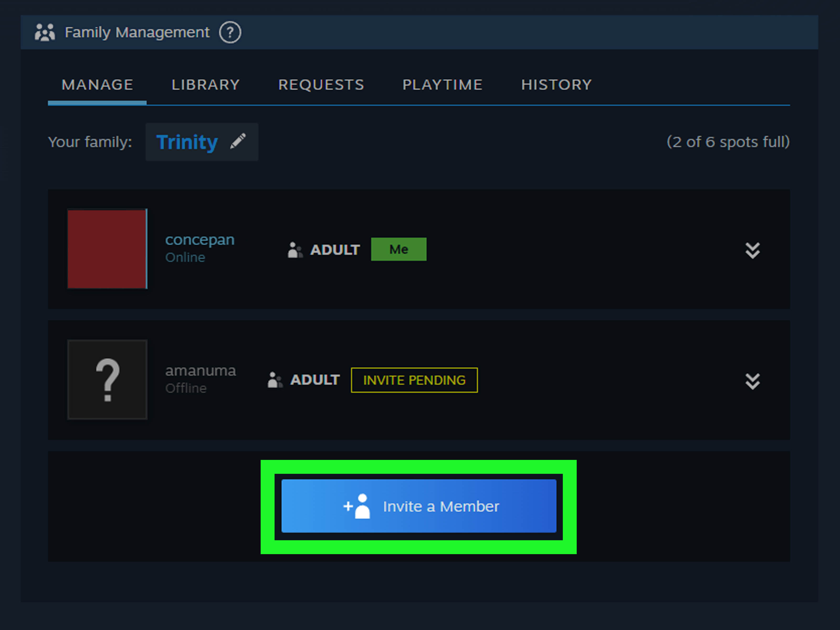Click the Trinity family name
Viewport: 840px width, 630px height.
click(187, 142)
